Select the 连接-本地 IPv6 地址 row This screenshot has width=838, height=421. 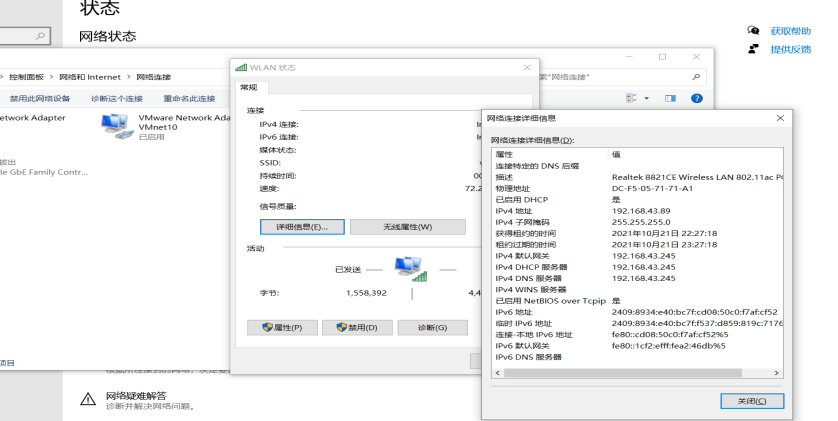[x=638, y=334]
